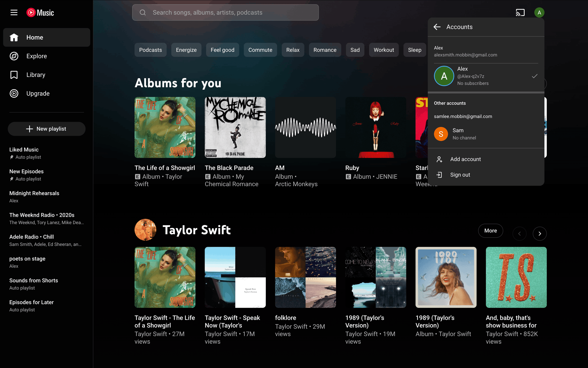Image resolution: width=588 pixels, height=368 pixels.
Task: Select the Relax chip
Action: (x=293, y=50)
